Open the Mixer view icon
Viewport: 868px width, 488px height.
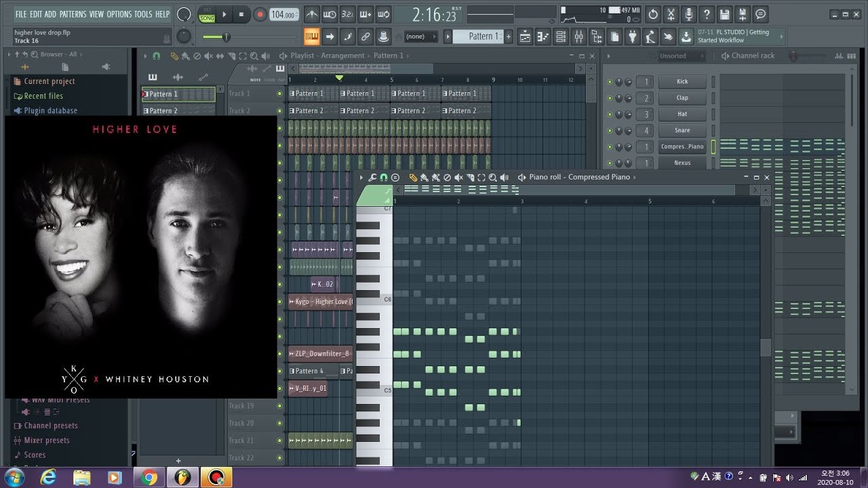[578, 37]
